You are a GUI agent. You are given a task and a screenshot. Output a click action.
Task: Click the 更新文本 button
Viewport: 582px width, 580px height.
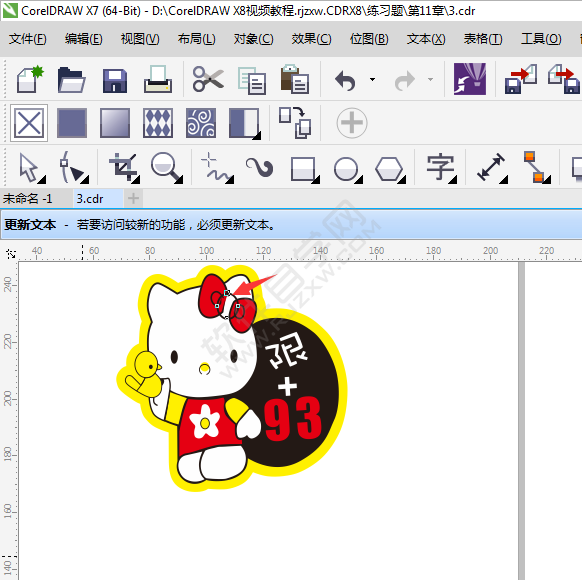point(30,225)
